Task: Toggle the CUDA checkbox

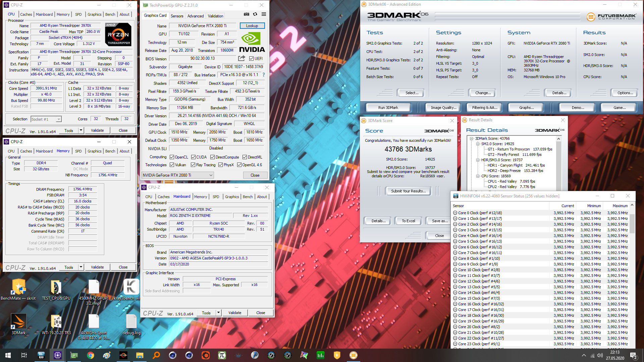Action: click(193, 157)
